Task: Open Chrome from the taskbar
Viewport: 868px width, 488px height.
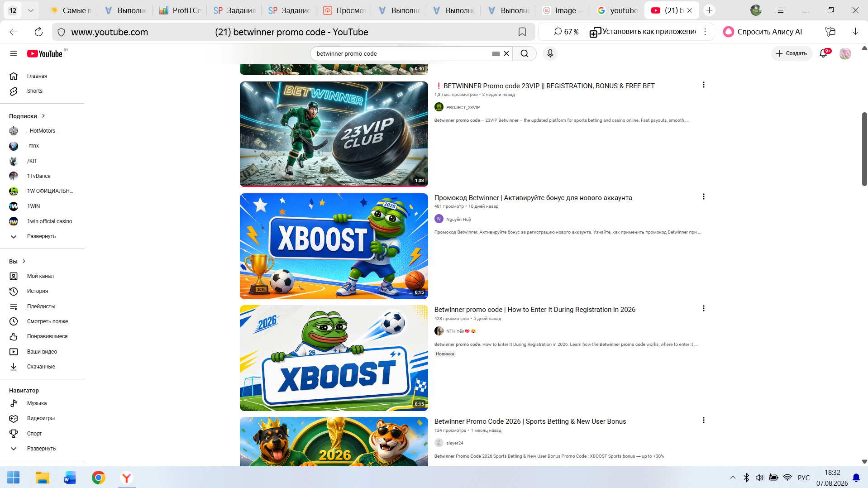Action: [x=98, y=478]
